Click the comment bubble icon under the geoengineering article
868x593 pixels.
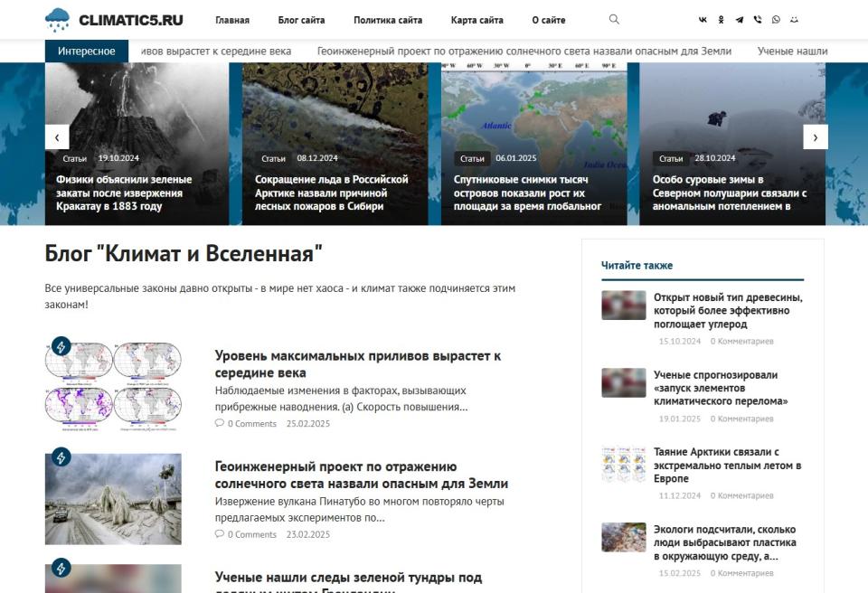tap(219, 533)
